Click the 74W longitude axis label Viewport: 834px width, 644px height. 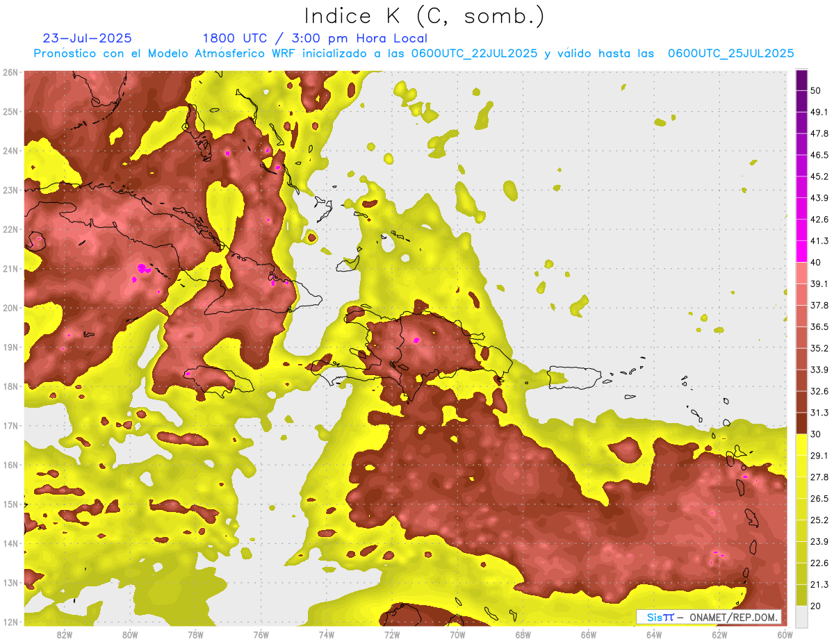pos(327,635)
